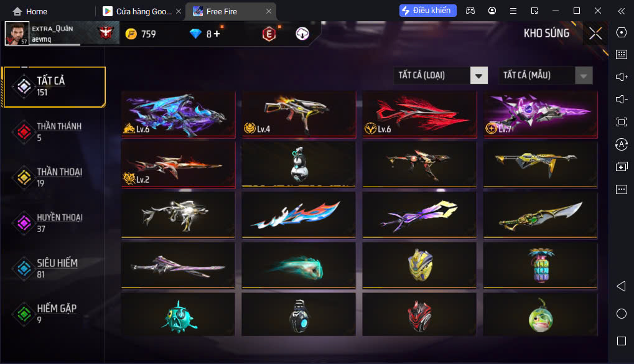Select the blue dragon Lv.6 weapon skin
The height and width of the screenshot is (364, 634).
[x=179, y=114]
